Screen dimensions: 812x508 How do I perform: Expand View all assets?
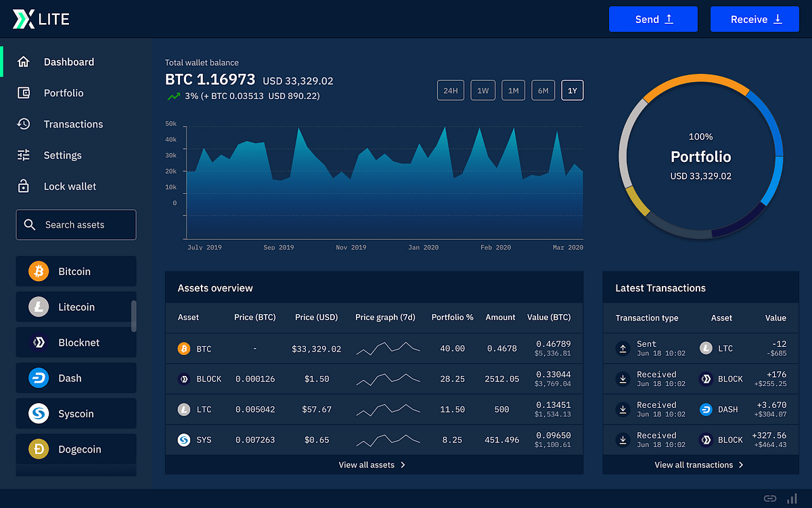372,465
